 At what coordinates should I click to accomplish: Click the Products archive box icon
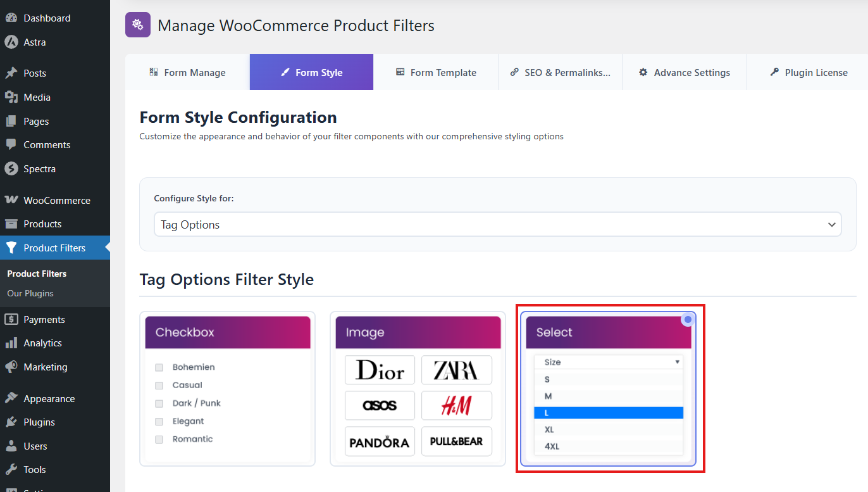pyautogui.click(x=11, y=224)
